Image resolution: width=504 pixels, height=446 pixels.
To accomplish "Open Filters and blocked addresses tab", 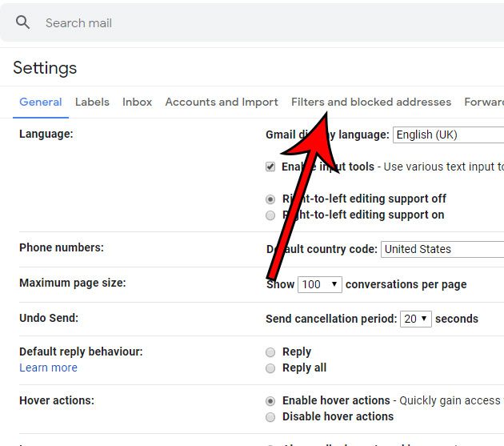I will click(x=371, y=102).
